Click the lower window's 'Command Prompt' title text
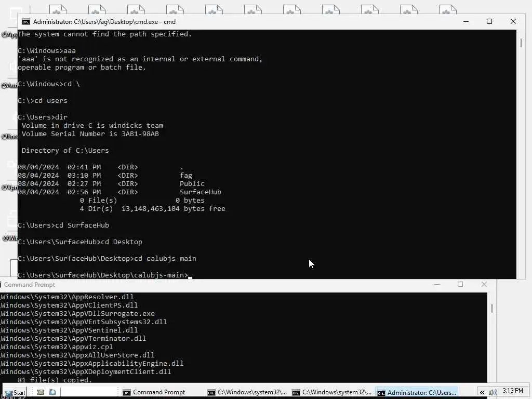Viewport: 532px width, 399px height. [30, 285]
